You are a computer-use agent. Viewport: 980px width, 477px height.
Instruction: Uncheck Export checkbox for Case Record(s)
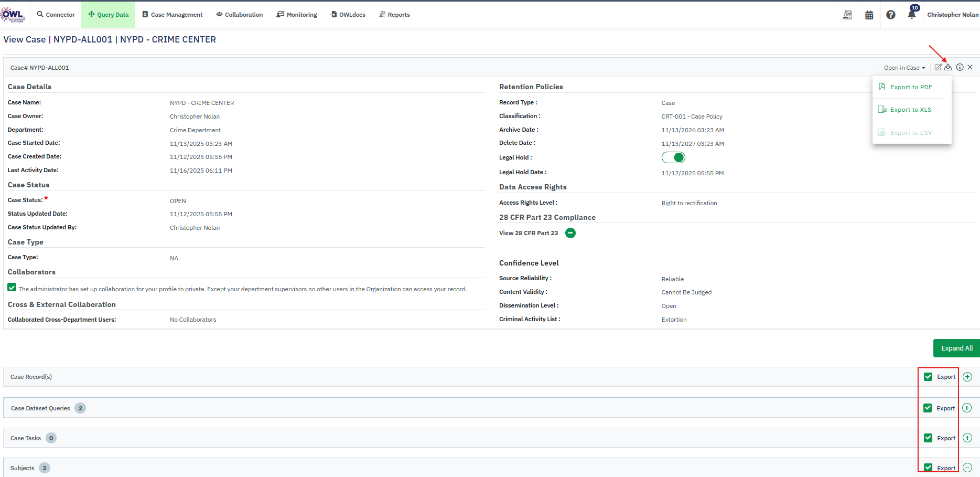click(928, 377)
